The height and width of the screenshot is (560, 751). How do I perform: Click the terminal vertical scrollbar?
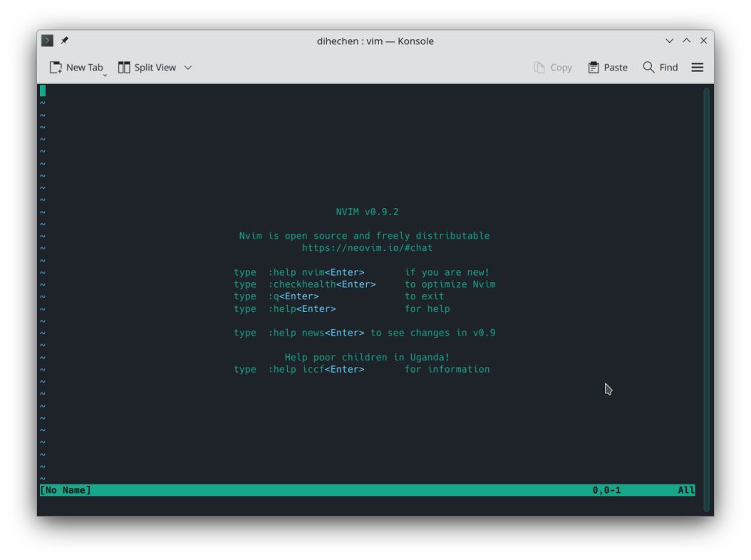point(706,299)
